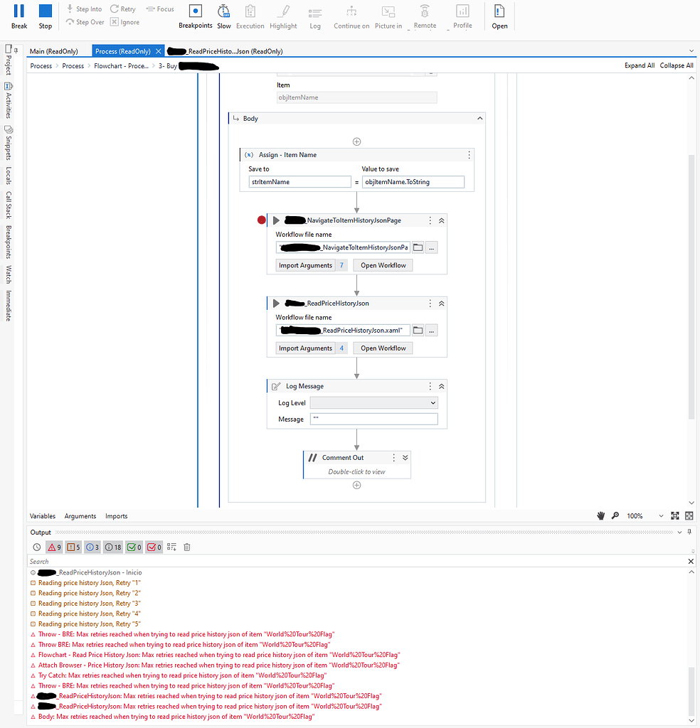
Task: Click the Open Workflow button for ReadPriceHistoryJson
Action: 382,348
